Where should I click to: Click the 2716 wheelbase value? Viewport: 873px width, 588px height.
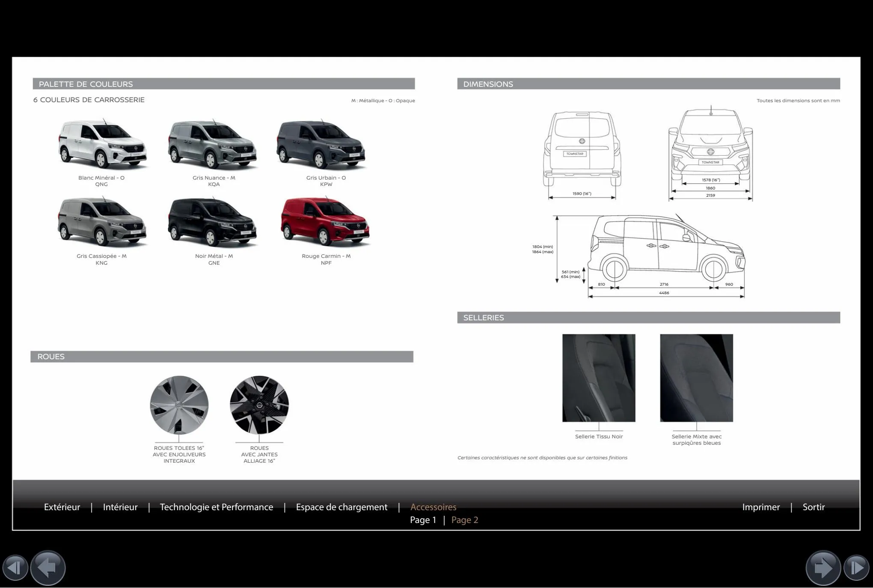(664, 284)
